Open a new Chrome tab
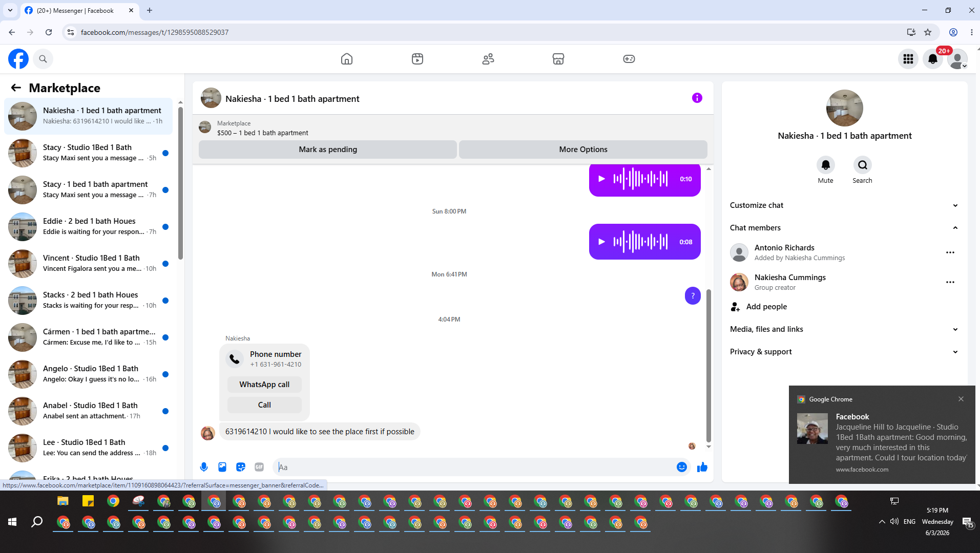Screen dimensions: 980x553 pos(150,10)
